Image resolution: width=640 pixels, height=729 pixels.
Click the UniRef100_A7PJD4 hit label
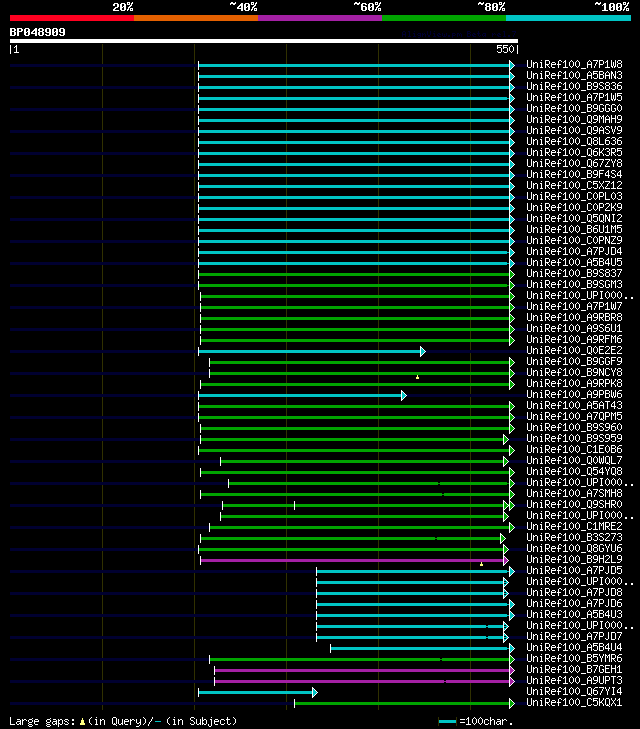point(574,252)
